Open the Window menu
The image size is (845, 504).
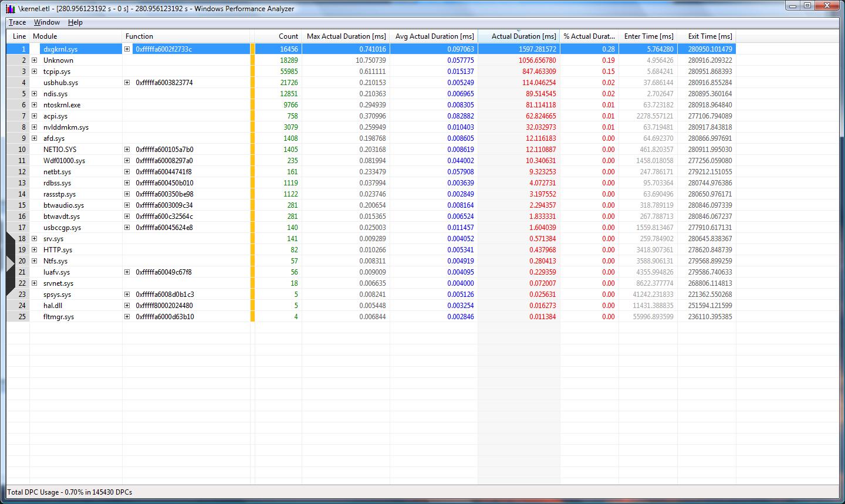pyautogui.click(x=46, y=22)
